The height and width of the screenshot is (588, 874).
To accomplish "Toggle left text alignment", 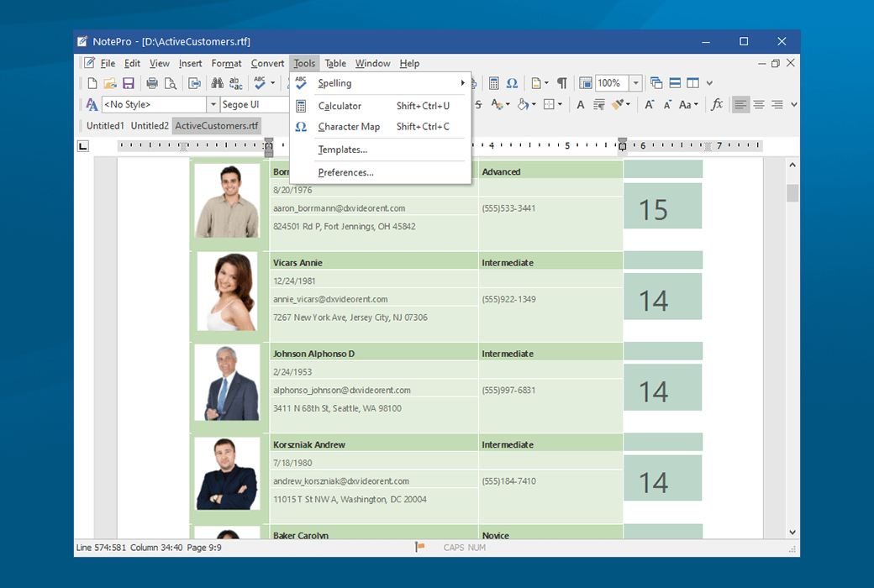I will coord(740,105).
